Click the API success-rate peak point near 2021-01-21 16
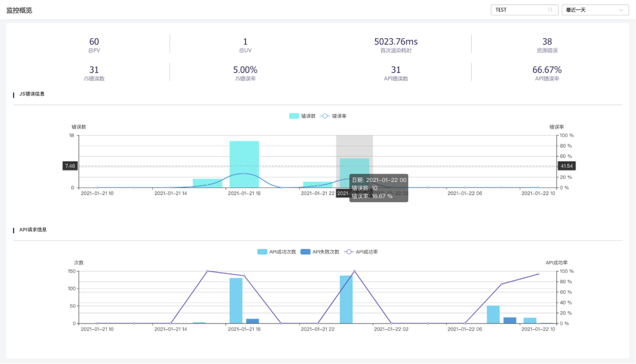 (x=207, y=271)
